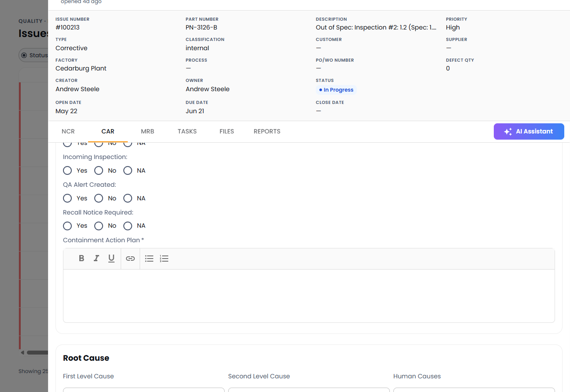Click the Corrective type value
Image resolution: width=570 pixels, height=392 pixels.
[71, 48]
